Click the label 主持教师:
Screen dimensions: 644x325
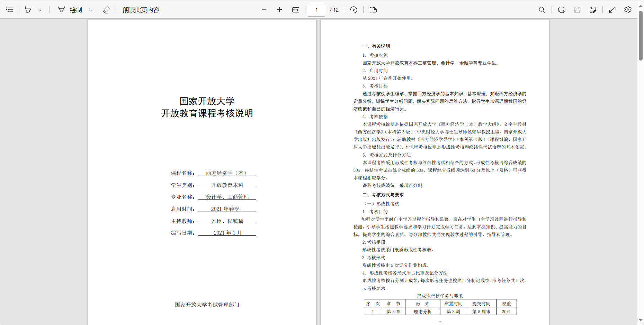182,221
